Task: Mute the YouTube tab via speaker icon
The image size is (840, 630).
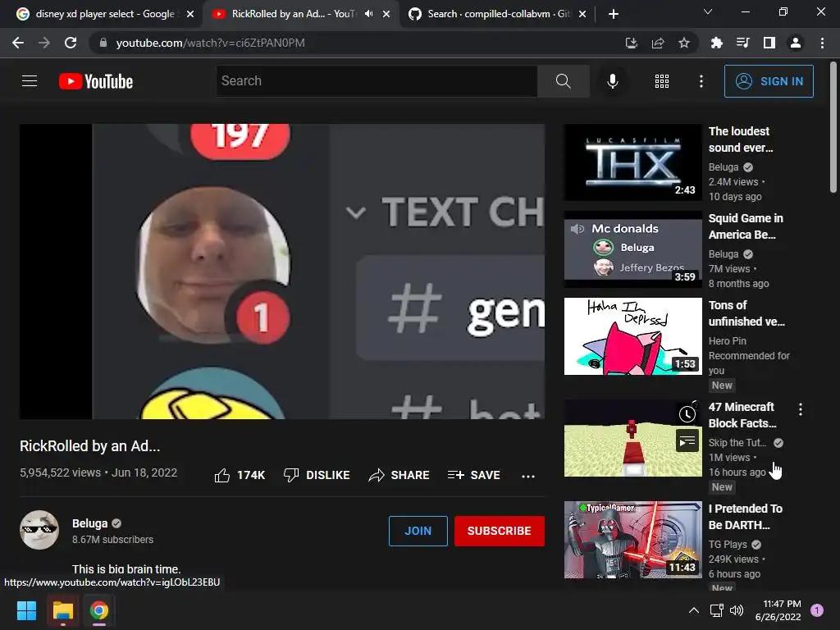Action: 368,14
